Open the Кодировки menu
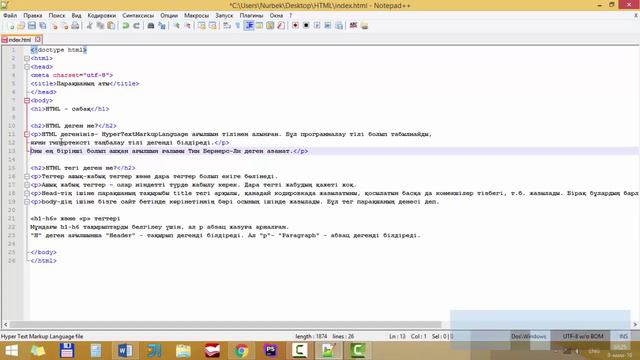The image size is (640, 360). coord(102,16)
